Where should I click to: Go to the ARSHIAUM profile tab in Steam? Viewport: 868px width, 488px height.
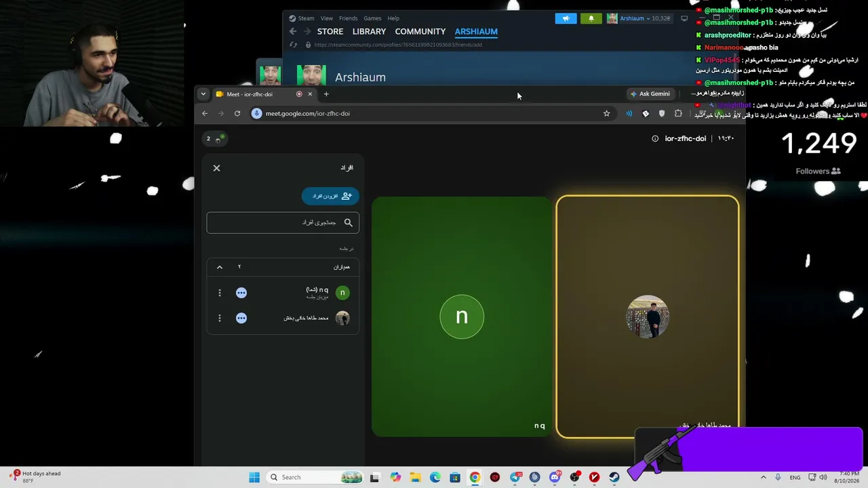[476, 32]
